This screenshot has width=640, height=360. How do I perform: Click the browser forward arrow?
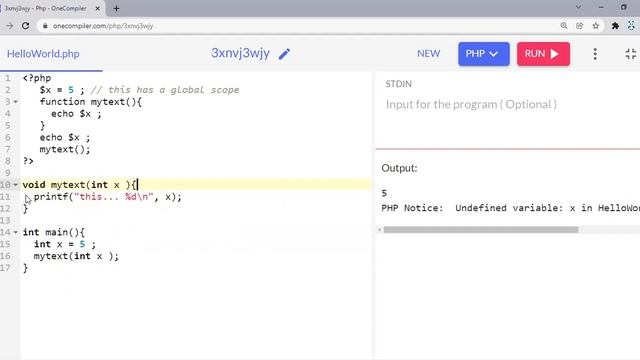click(9, 26)
